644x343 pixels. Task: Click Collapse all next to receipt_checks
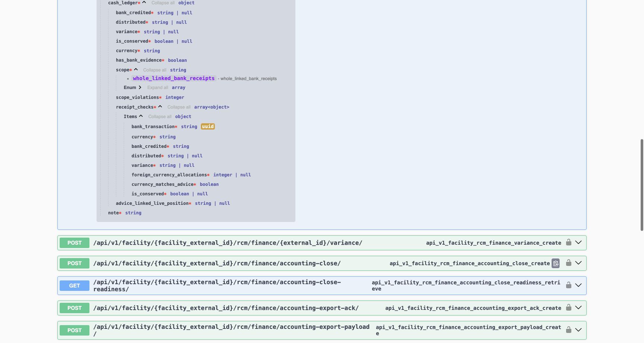[179, 107]
